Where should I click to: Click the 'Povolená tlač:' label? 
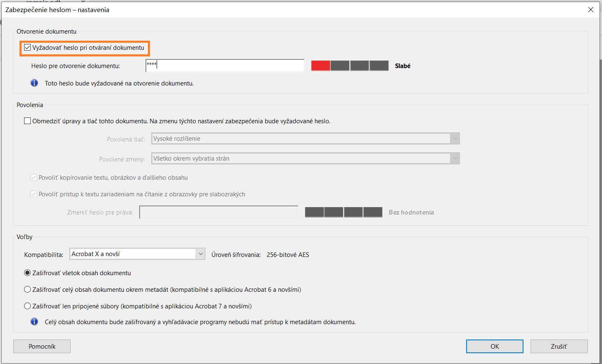126,139
